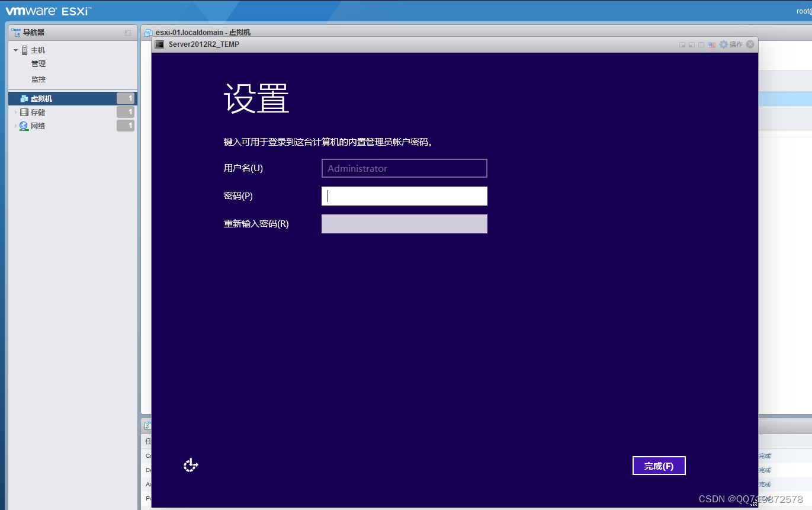Minimize the 导航器 navigator panel
This screenshot has width=812, height=510.
pyautogui.click(x=128, y=33)
